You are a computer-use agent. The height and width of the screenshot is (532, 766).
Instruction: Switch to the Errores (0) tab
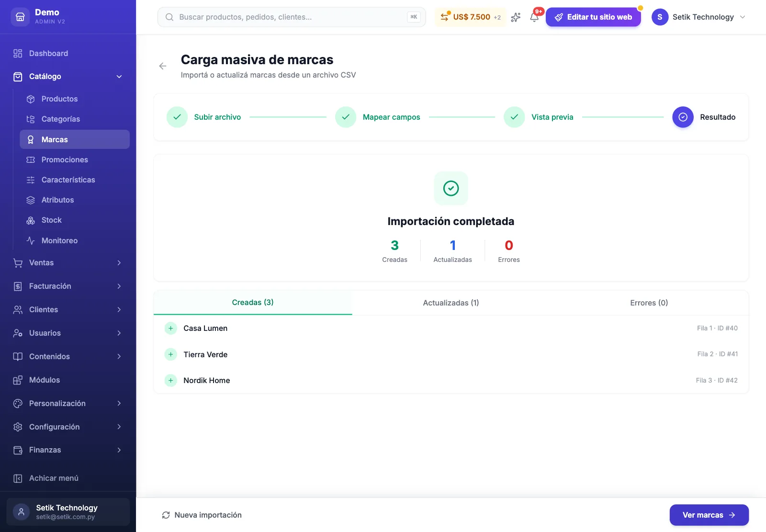click(649, 303)
